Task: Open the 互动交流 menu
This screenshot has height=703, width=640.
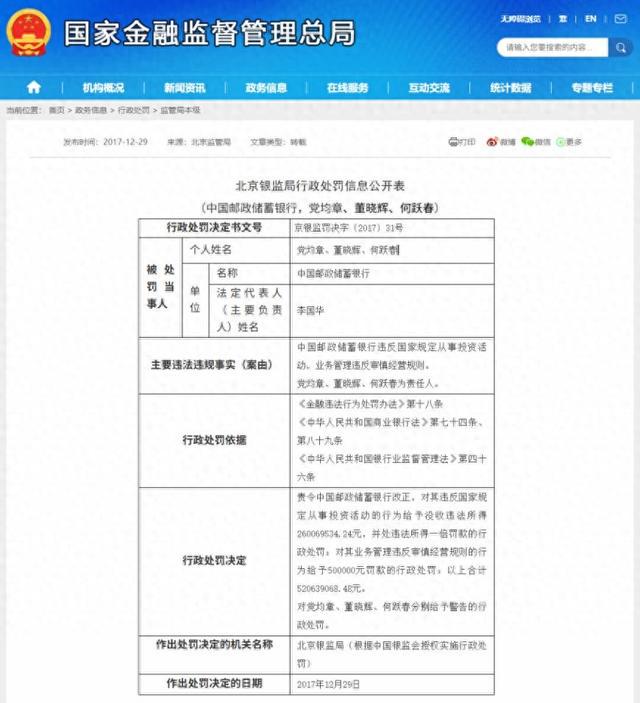Action: [x=429, y=88]
